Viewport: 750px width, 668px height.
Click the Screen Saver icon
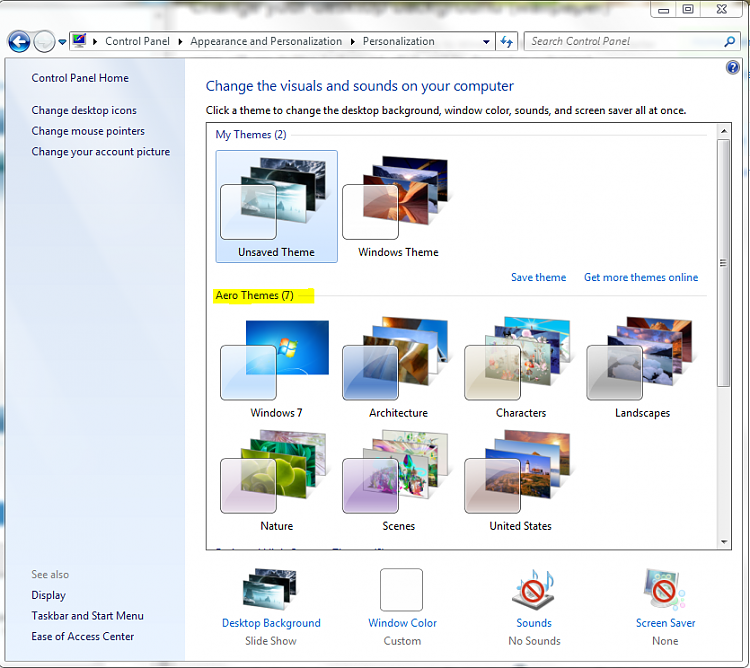665,589
